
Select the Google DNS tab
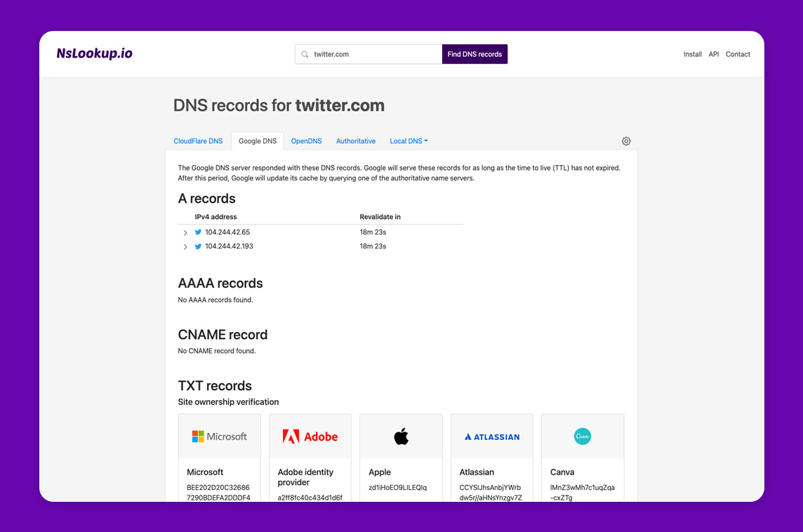click(x=258, y=141)
